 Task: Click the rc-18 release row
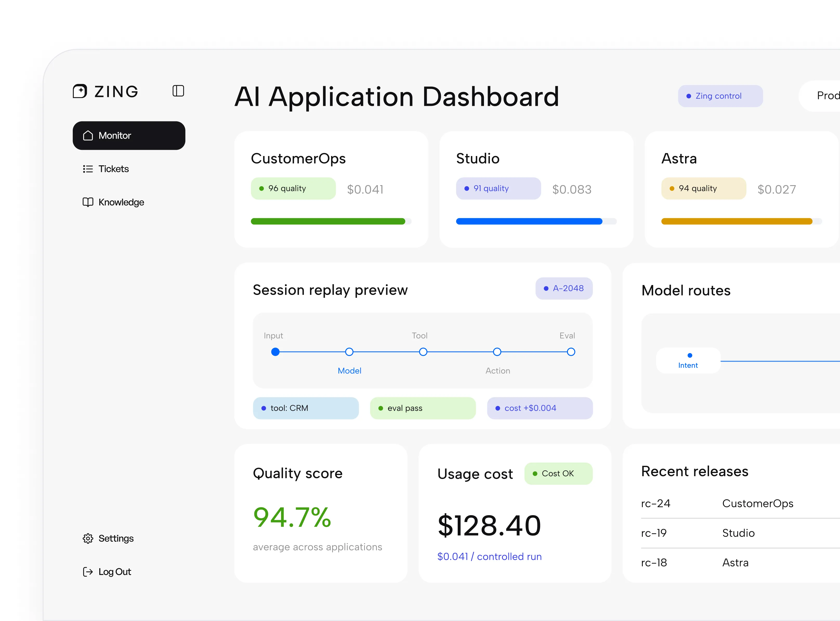(740, 563)
